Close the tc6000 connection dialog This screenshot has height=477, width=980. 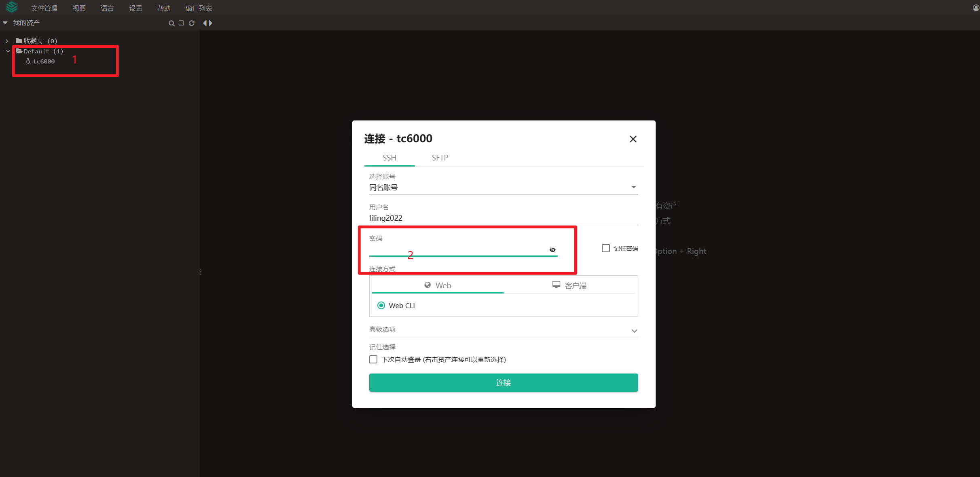tap(633, 139)
